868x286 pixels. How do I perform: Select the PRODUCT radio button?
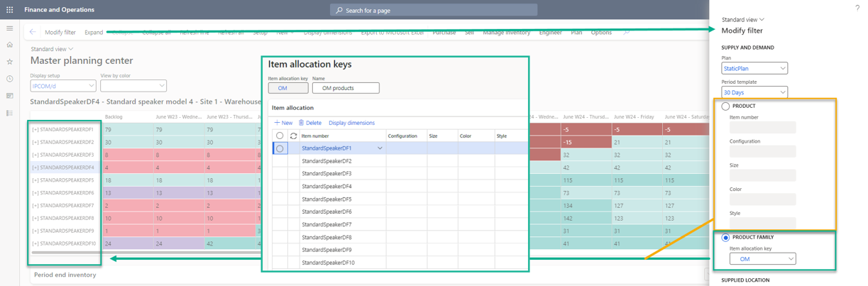coord(725,106)
